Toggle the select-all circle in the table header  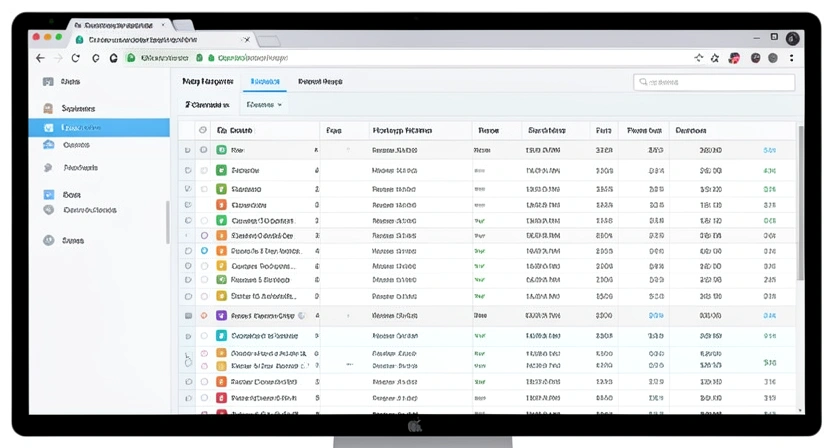(x=203, y=130)
